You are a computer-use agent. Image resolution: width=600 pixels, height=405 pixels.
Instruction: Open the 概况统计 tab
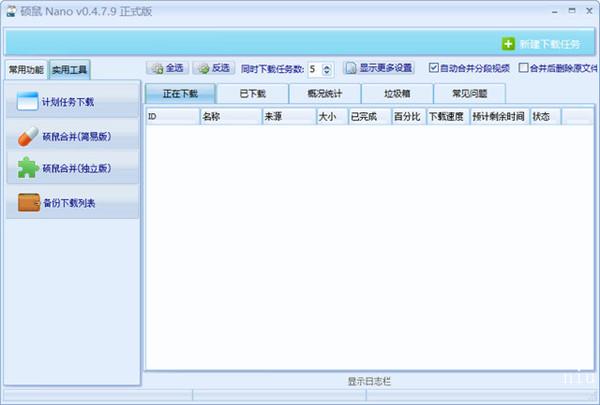(325, 93)
